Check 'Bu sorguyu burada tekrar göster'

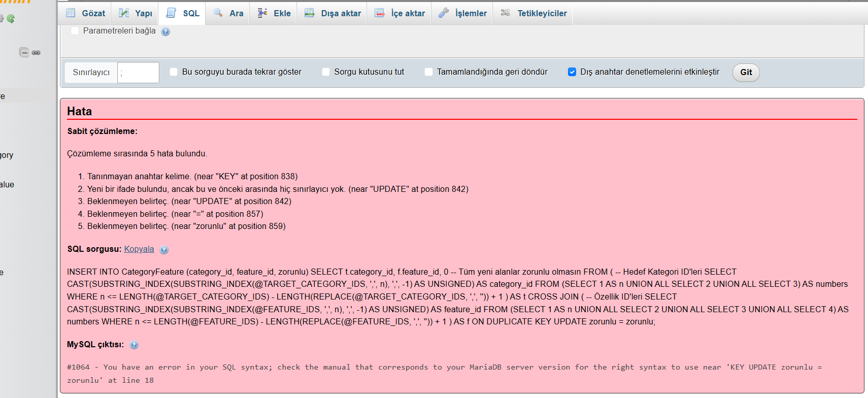coord(174,72)
